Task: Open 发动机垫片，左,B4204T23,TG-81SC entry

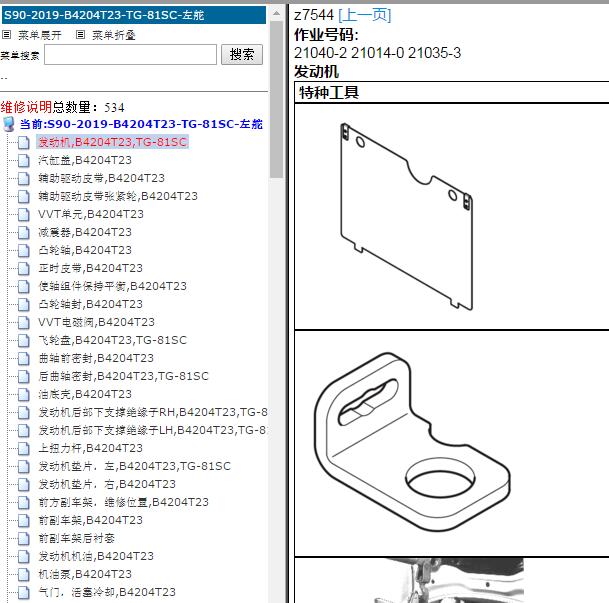Action: coord(134,466)
